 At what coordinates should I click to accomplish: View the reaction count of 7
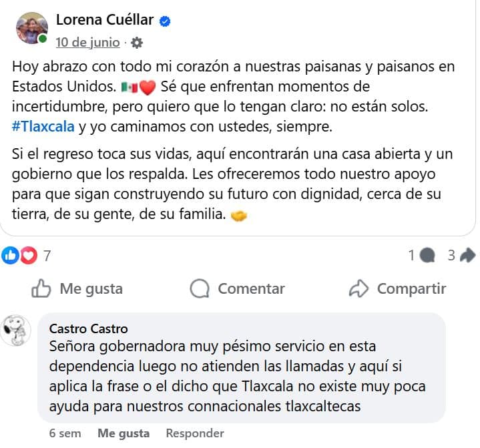coord(47,254)
